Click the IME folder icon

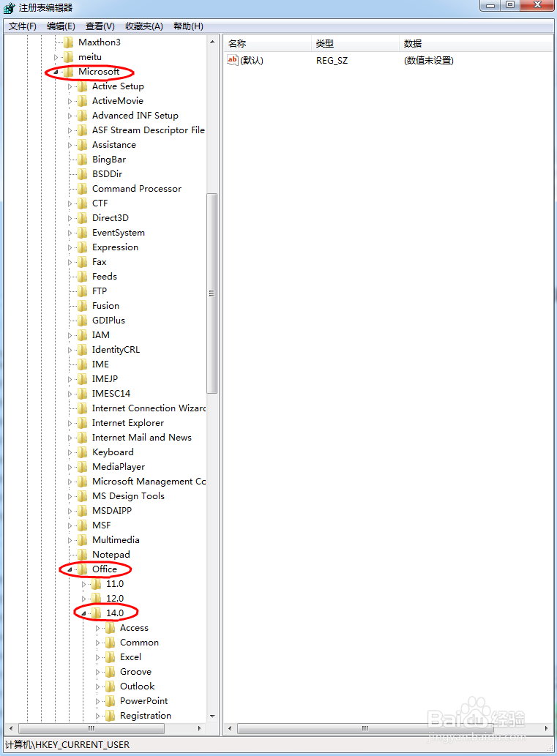[83, 364]
